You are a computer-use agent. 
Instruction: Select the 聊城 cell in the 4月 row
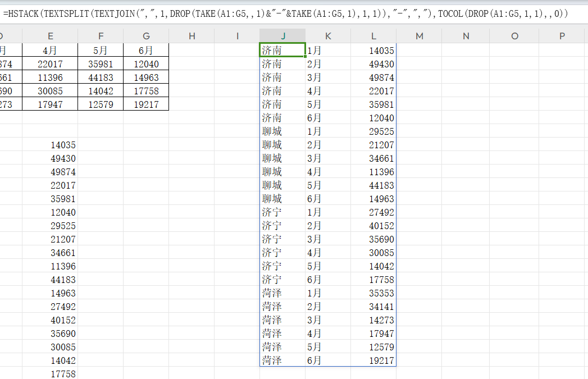282,172
